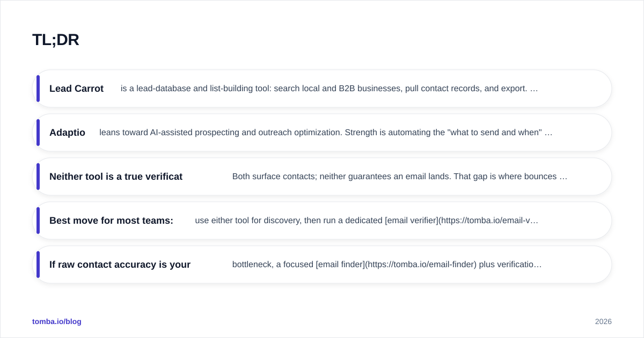Select the Lead Carrot bold label
Image resolution: width=644 pixels, height=338 pixels.
click(x=76, y=89)
